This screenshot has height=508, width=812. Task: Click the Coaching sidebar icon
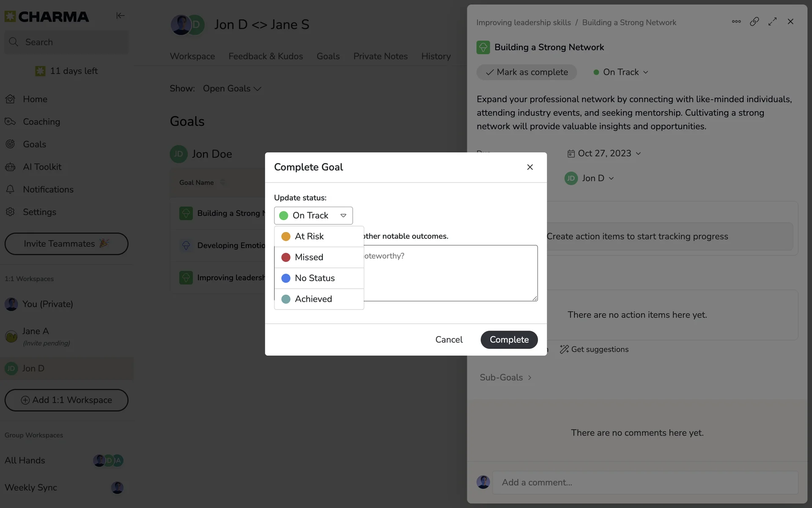tap(10, 122)
